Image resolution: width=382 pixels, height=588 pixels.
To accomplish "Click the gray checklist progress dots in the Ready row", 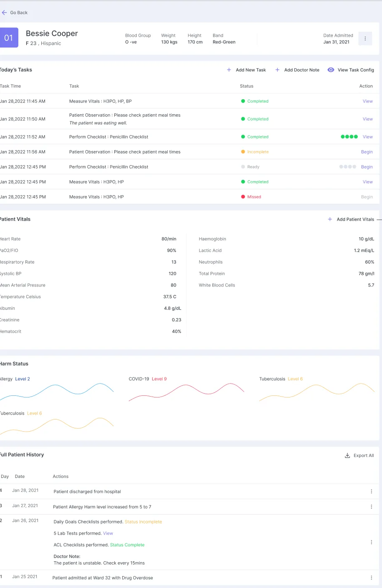I will [348, 167].
